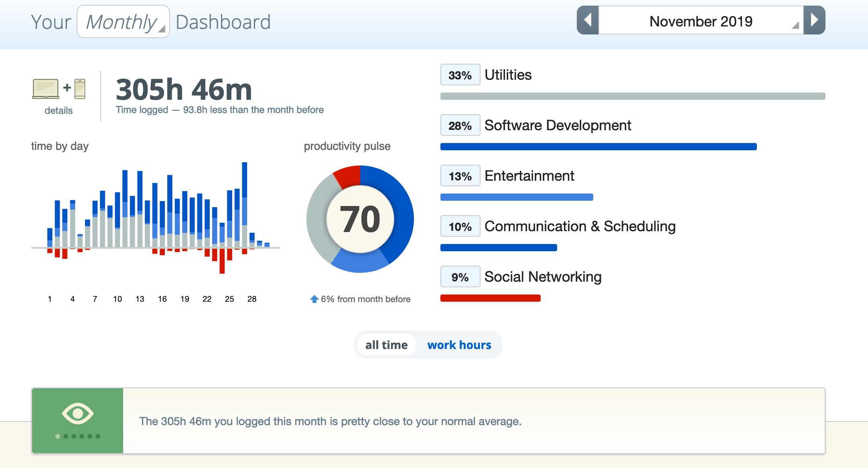The image size is (868, 468).
Task: Select the last insight pagination dot
Action: [x=98, y=436]
